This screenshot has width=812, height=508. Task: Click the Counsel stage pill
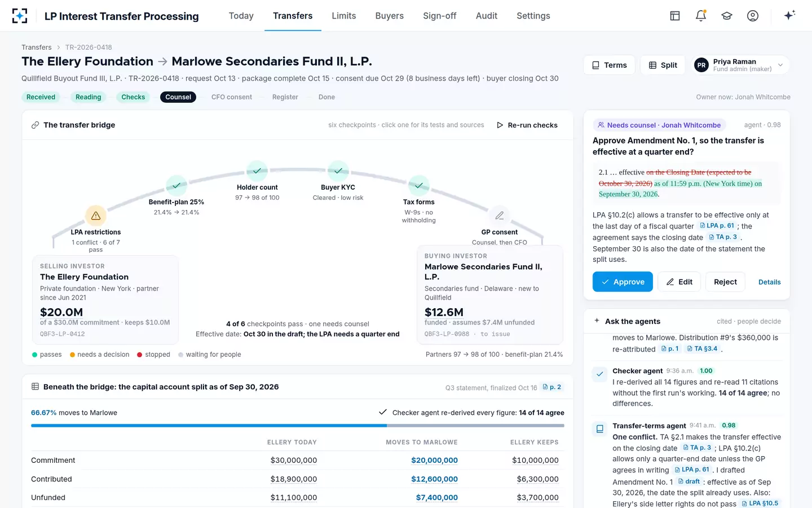[178, 97]
